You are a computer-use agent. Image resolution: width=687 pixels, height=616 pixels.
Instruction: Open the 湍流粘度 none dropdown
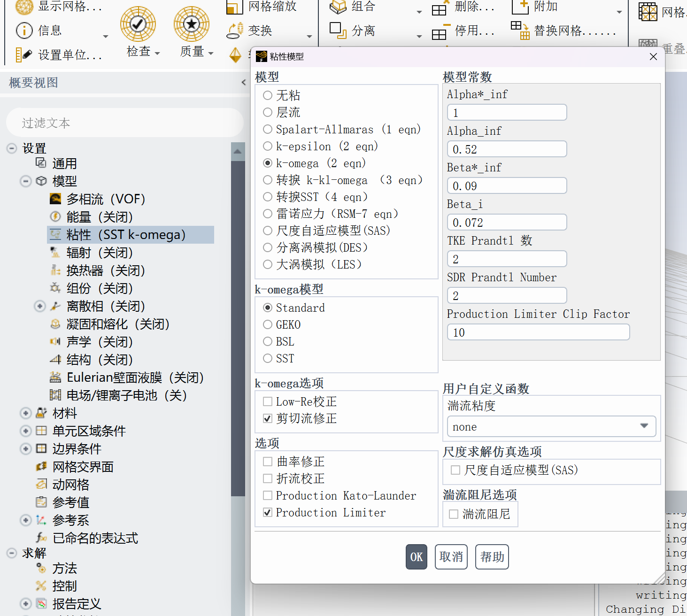coord(551,426)
